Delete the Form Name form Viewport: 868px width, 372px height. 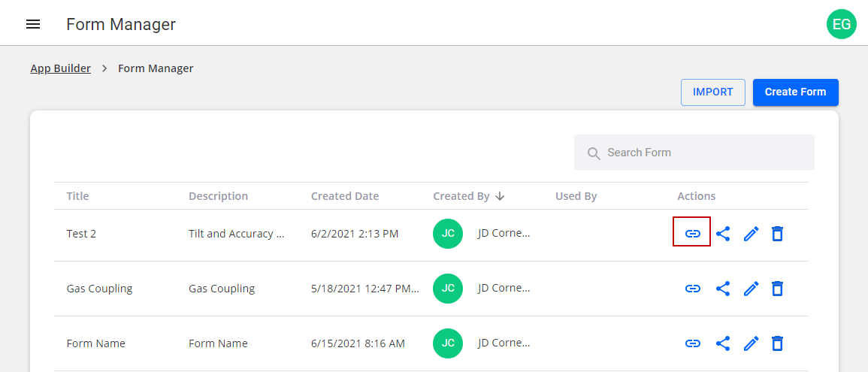(x=778, y=343)
